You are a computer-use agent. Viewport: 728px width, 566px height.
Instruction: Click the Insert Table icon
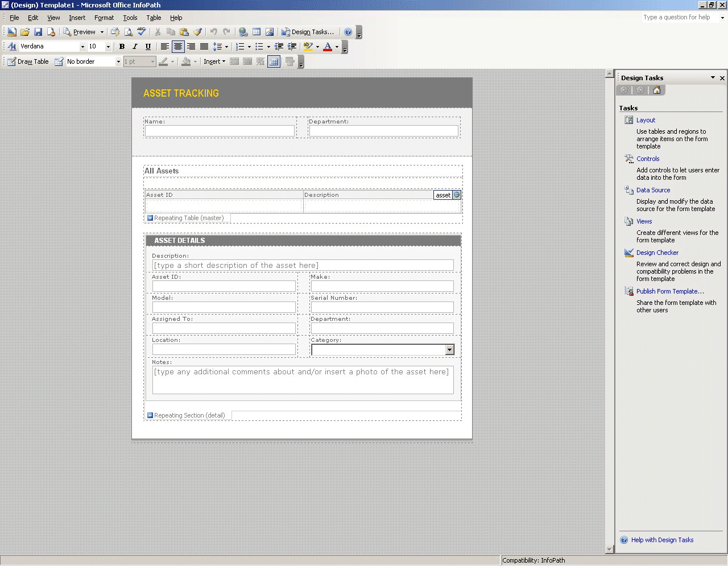257,32
